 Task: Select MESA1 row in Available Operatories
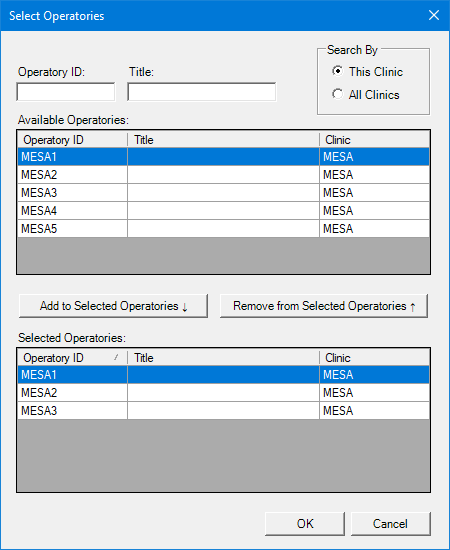click(x=223, y=157)
